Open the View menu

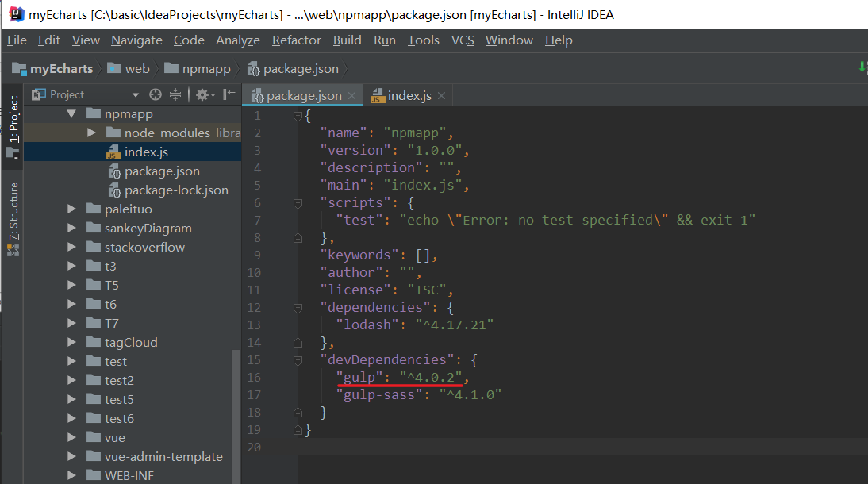pos(86,40)
